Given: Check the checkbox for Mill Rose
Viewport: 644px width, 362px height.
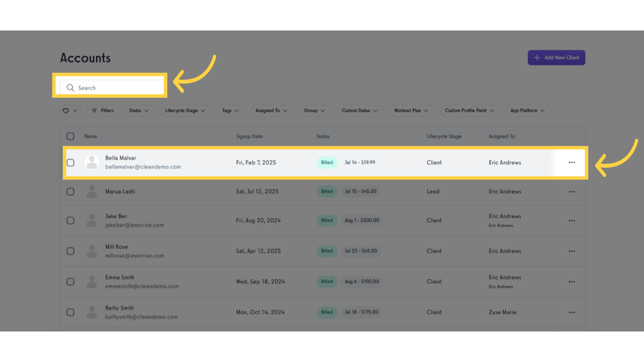Looking at the screenshot, I should click(70, 251).
